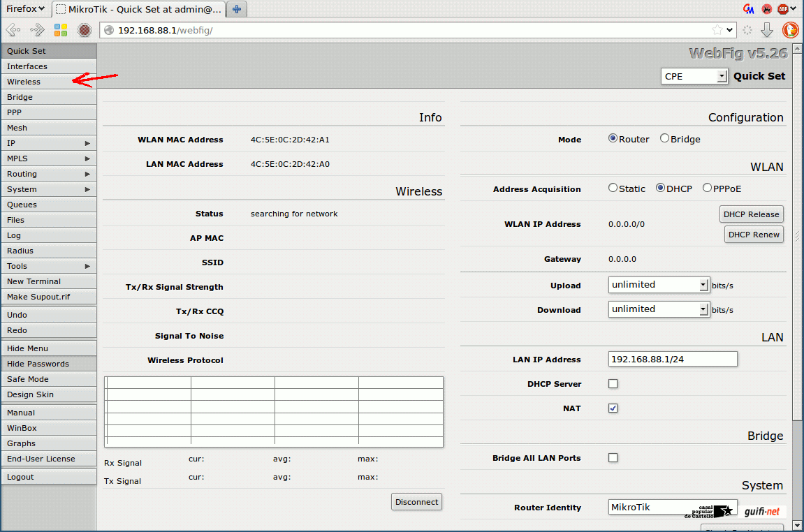Open the downloads arrow icon
Screen dimensions: 804x532
click(x=767, y=30)
